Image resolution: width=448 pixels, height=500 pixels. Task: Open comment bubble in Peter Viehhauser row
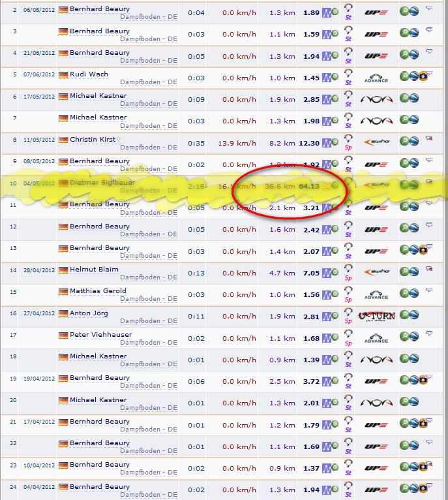point(429,334)
